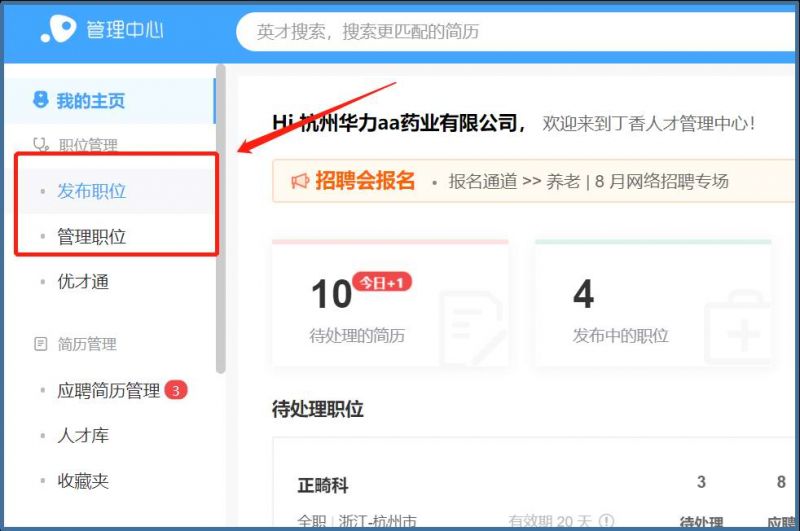Click the 应聘 count 8 for 正畸科
This screenshot has height=531, width=800.
pos(781,482)
